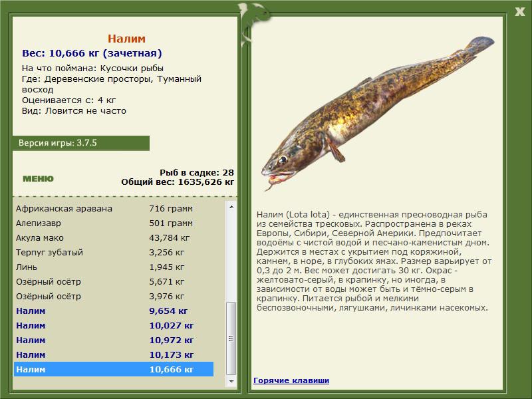
Task: Click the scroll up arrow in fish list
Action: coord(231,207)
